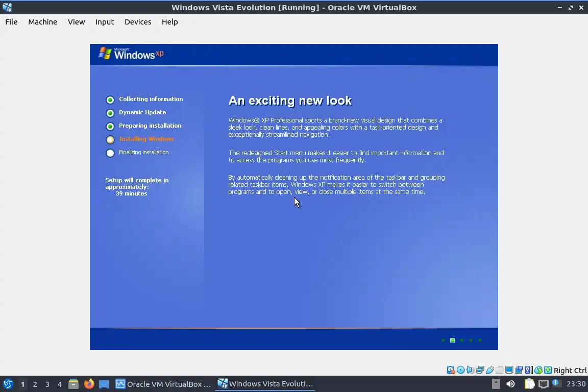
Task: Click the 'Setup will complete in approximately' text
Action: coord(137,183)
